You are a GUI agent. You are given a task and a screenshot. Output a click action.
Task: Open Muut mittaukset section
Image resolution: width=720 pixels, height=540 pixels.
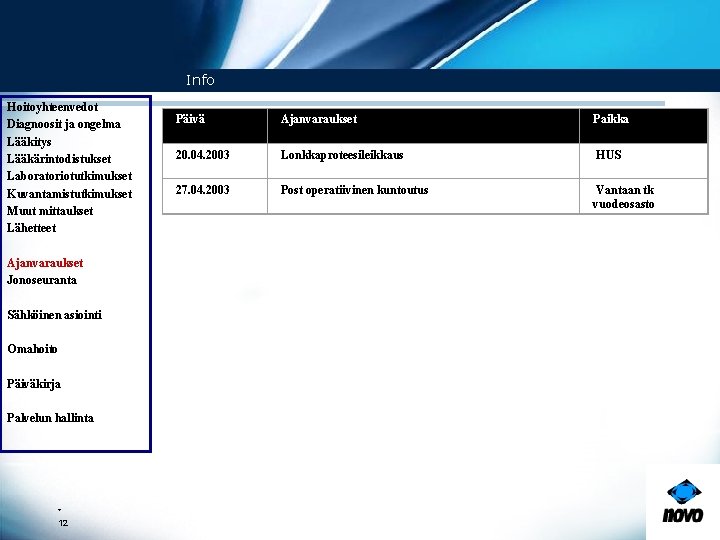point(50,211)
